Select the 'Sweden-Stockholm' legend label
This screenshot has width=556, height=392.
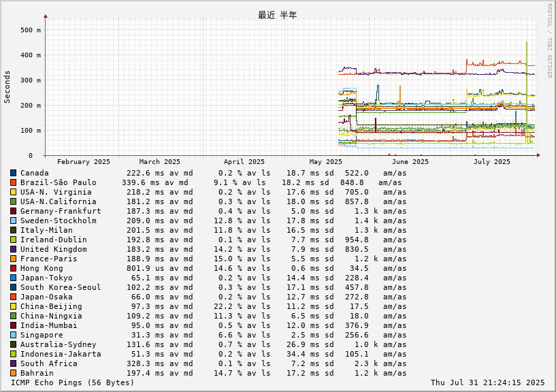(58, 220)
